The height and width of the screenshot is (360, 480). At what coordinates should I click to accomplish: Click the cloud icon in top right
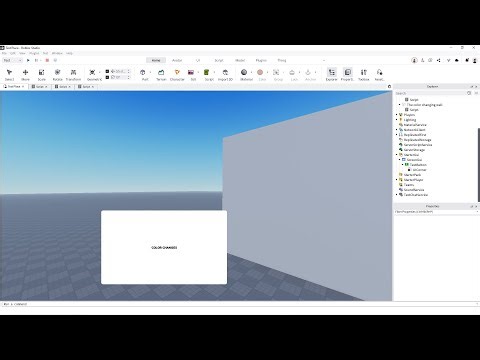[457, 60]
